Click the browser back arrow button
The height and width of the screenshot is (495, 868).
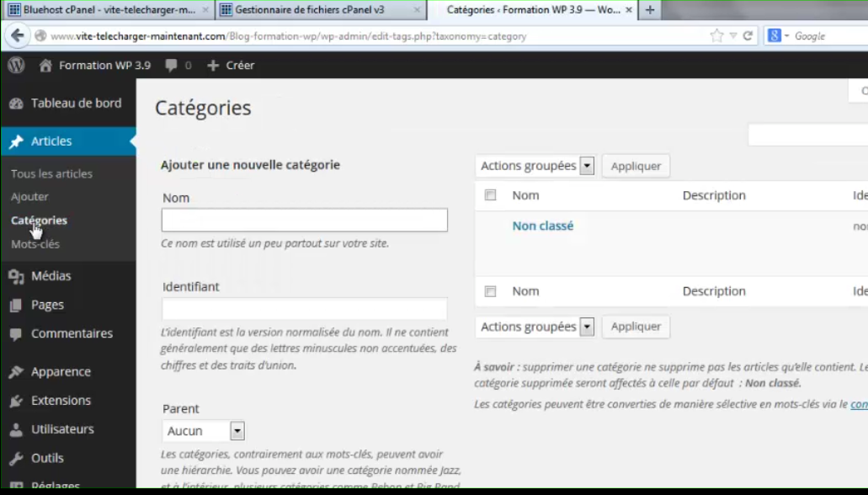17,36
